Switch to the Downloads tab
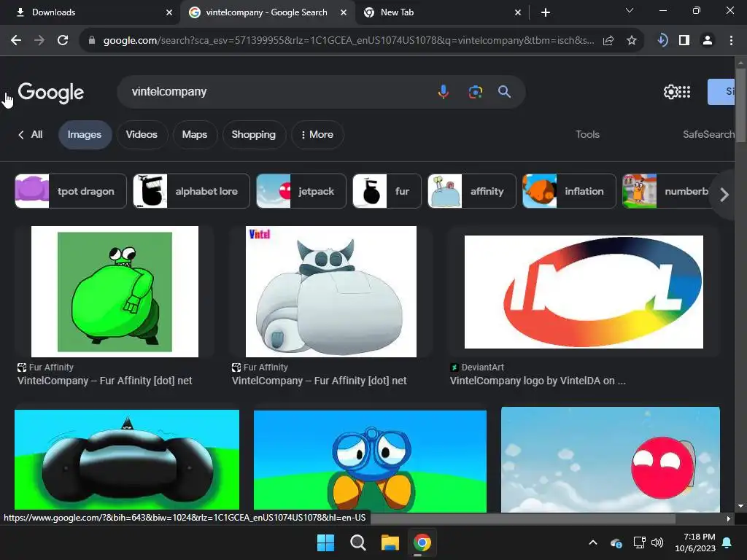The width and height of the screenshot is (747, 560). (x=90, y=12)
